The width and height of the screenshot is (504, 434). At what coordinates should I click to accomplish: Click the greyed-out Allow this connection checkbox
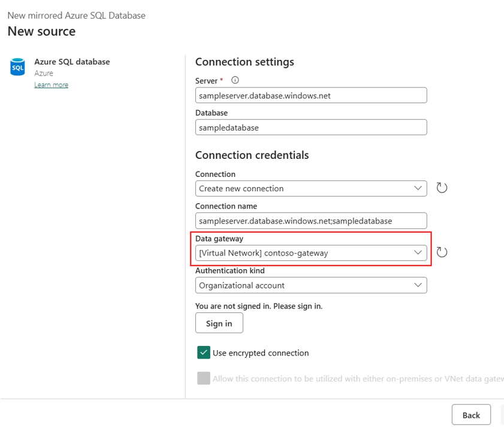click(204, 378)
